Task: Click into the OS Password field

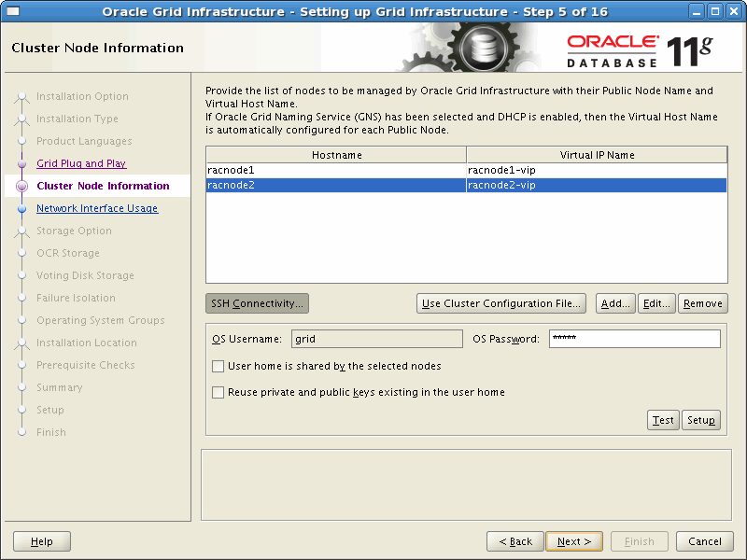Action: click(x=635, y=339)
